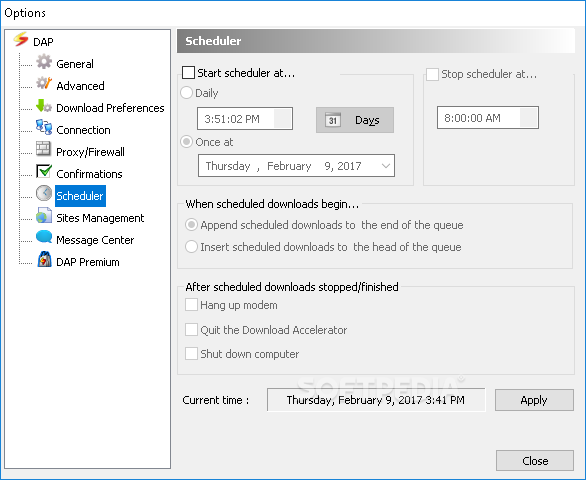
Task: Select the Daily radio button
Action: 186,92
